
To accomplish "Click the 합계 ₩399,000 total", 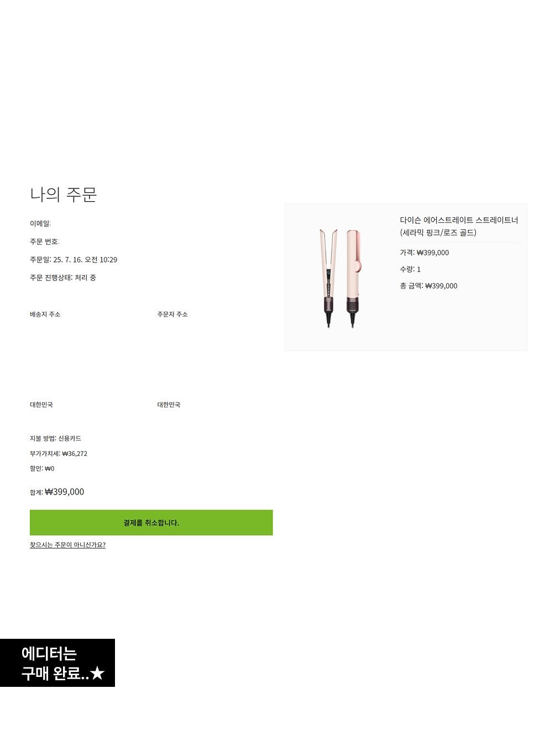I will pos(57,492).
